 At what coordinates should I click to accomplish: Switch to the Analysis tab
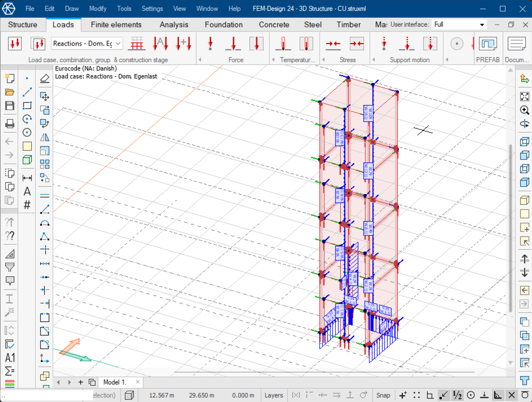pos(174,25)
